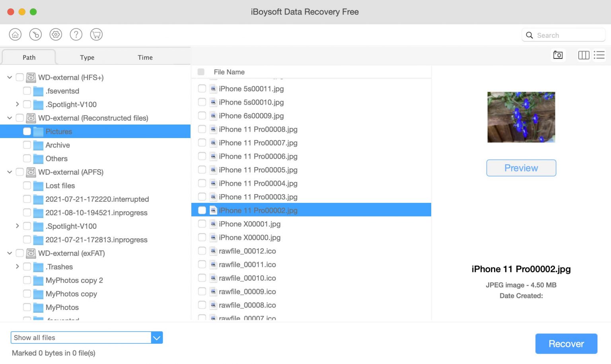Select the camera media filter icon
This screenshot has width=611, height=364.
(x=558, y=55)
